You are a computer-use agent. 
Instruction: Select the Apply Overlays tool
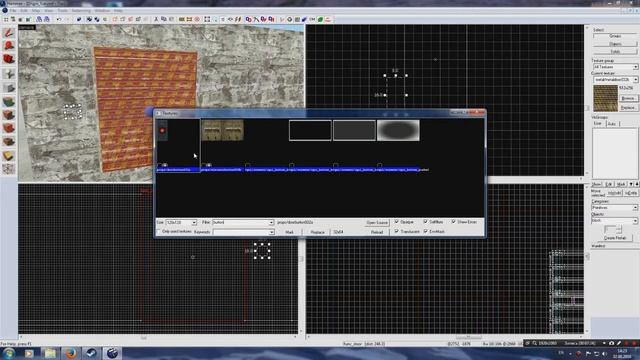(x=9, y=142)
